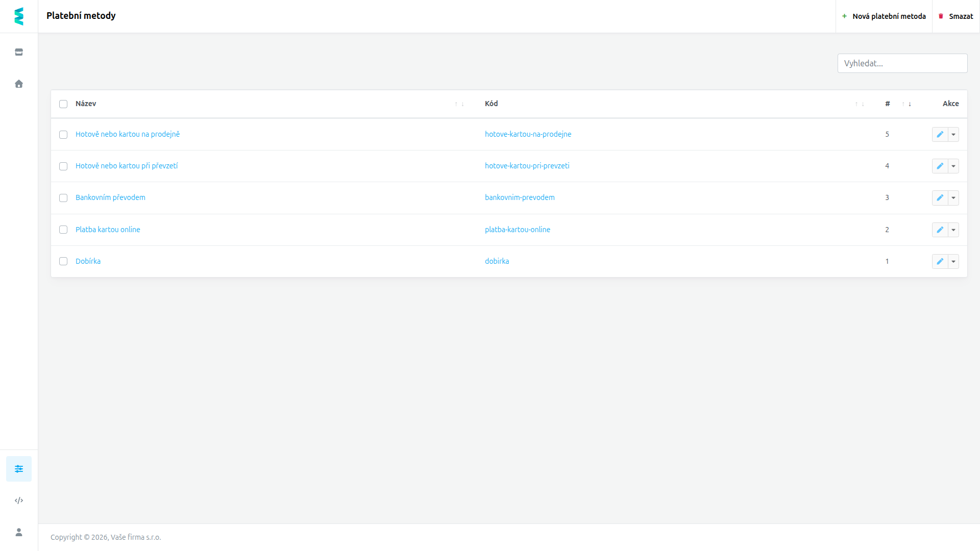Open the store icon in sidebar
Viewport: 980px width, 551px height.
(19, 52)
